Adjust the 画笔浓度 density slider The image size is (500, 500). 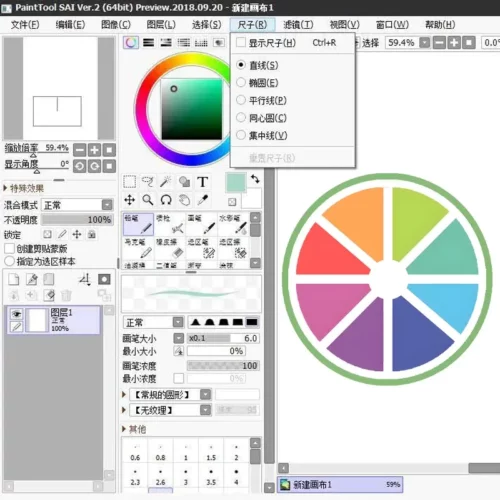pos(223,366)
